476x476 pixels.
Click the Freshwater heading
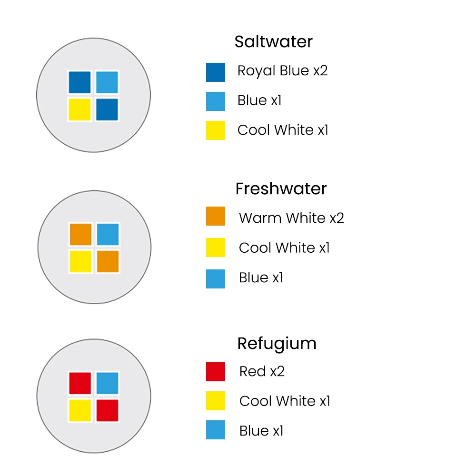click(281, 189)
